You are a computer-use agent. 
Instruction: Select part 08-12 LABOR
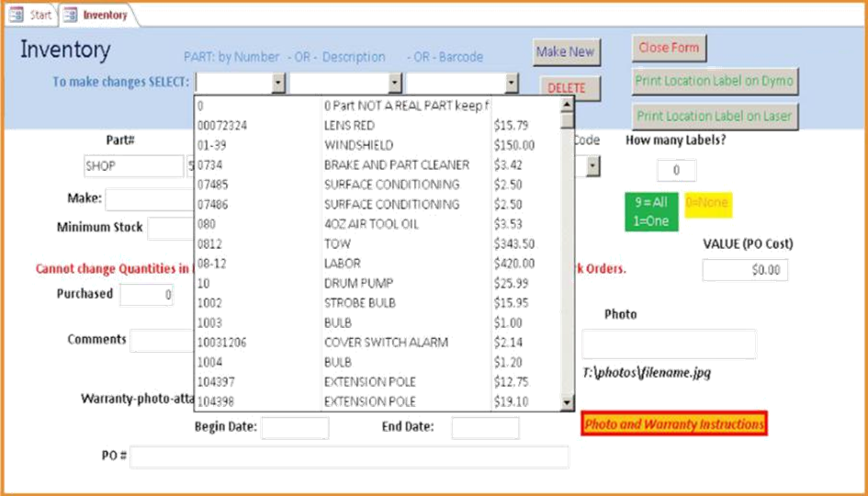tap(378, 264)
